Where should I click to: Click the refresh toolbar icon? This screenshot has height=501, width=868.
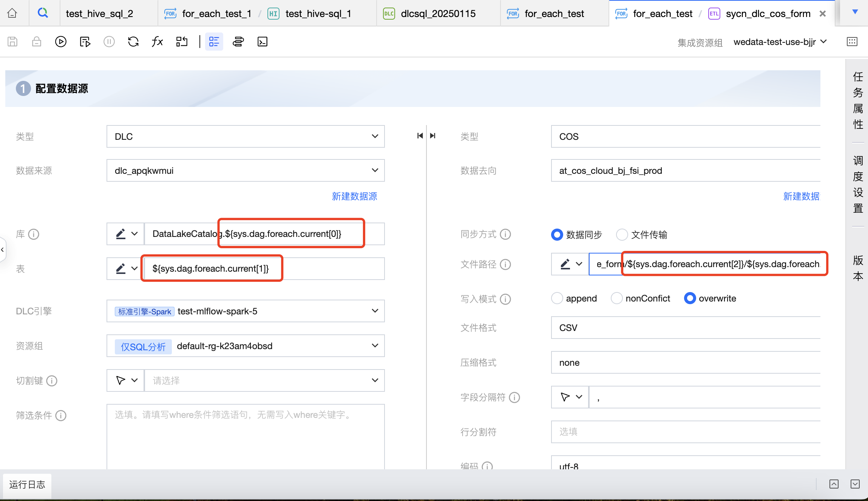[x=133, y=42]
